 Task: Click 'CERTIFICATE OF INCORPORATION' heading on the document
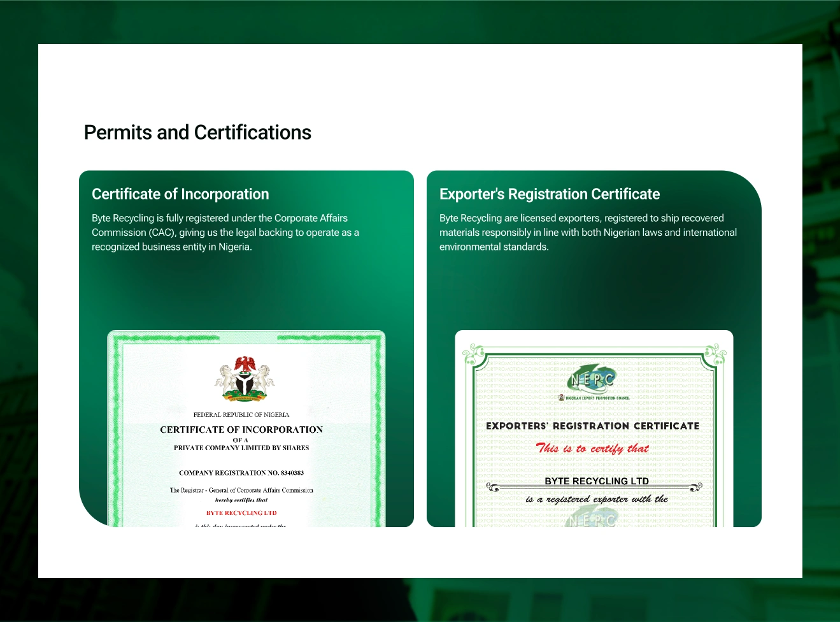click(241, 430)
